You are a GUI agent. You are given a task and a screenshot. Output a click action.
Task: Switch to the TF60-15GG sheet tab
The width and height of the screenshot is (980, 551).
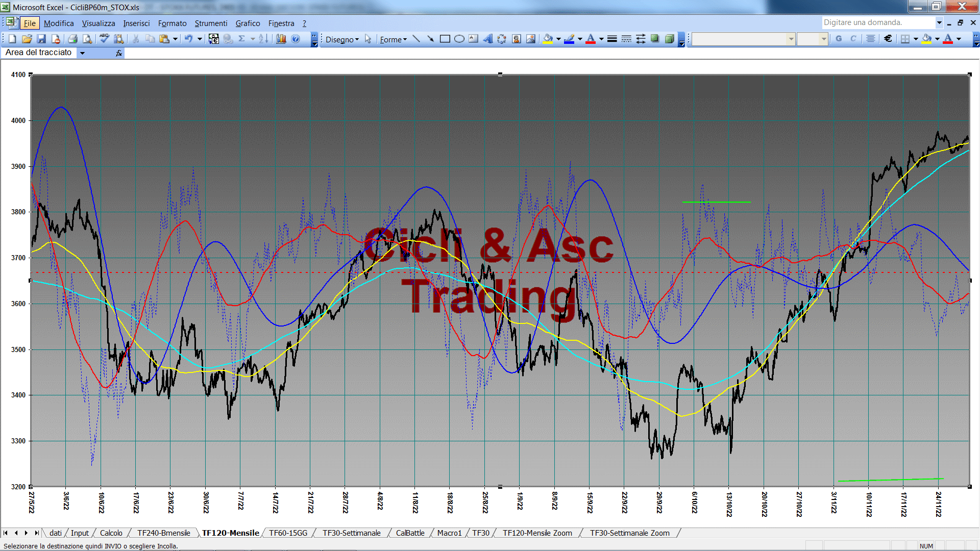click(x=288, y=533)
